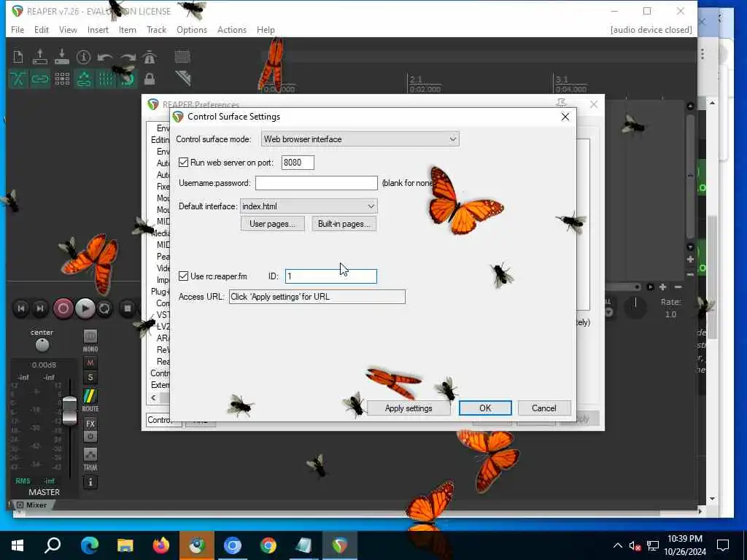Viewport: 747px width, 560px height.
Task: Open the Track menu
Action: tap(156, 29)
